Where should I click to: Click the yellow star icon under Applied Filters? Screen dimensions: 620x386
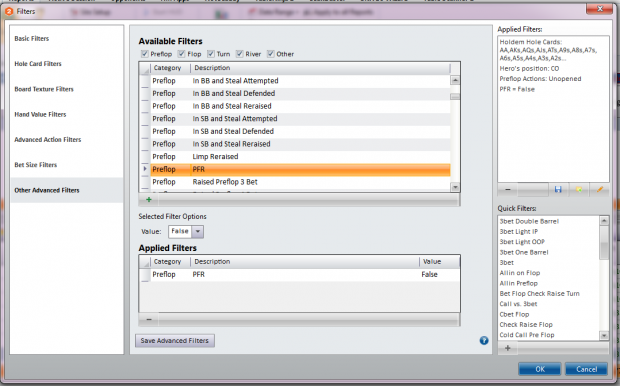tap(579, 189)
